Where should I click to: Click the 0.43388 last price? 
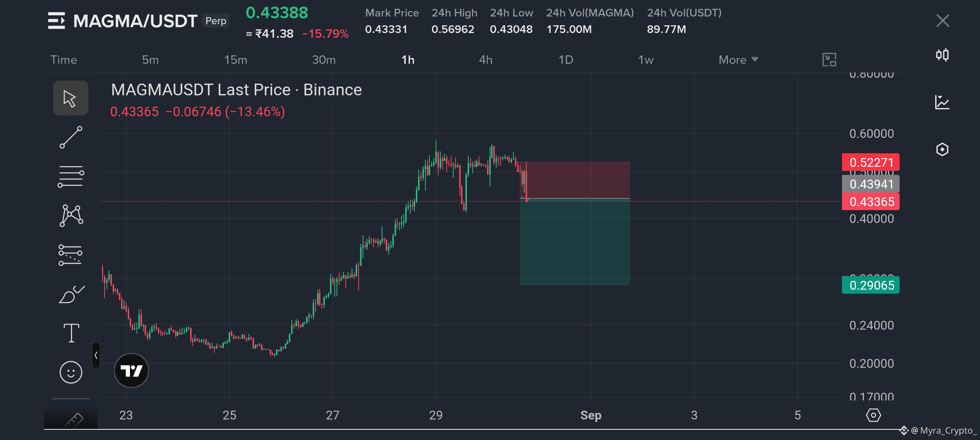click(x=277, y=12)
